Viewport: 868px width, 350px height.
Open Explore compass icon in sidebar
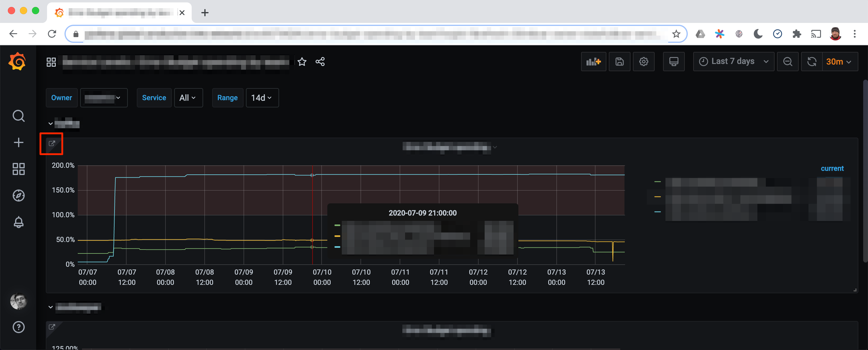point(18,196)
